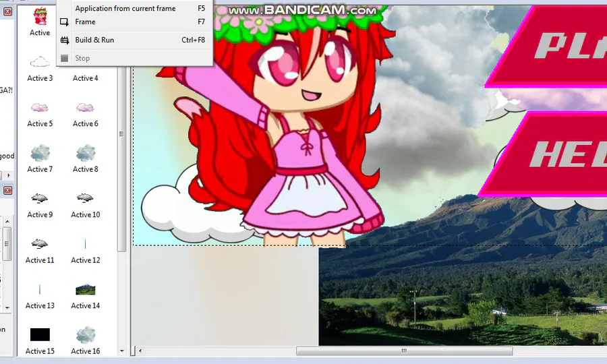Select the Active 16 grey cloud object
Viewport: 607px width, 364px height.
(x=85, y=334)
